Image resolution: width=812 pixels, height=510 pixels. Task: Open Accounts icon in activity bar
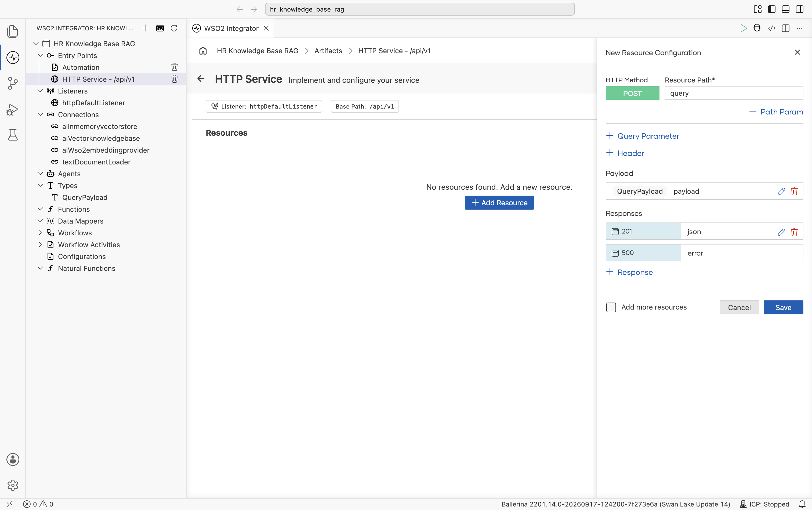(13, 459)
